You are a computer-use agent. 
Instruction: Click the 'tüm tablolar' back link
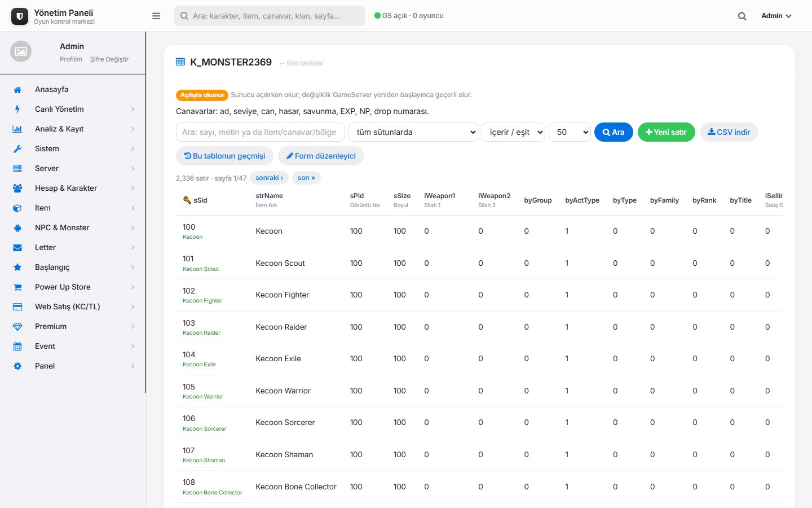click(302, 63)
